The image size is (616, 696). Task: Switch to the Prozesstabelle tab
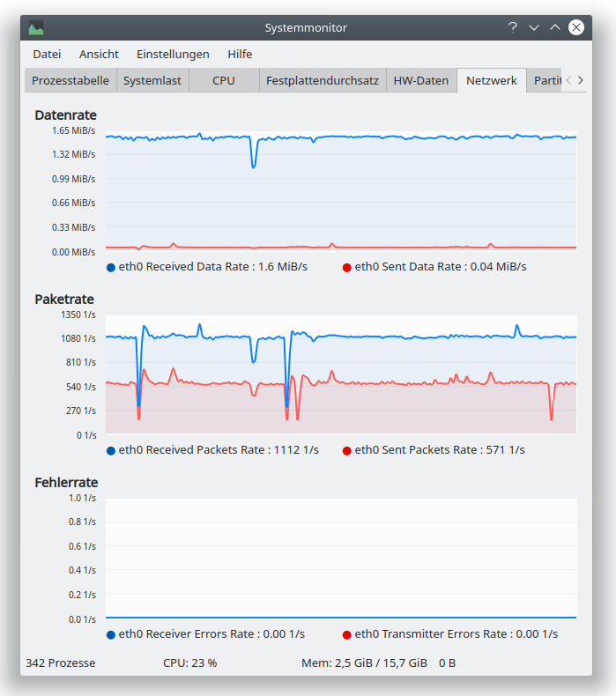click(71, 80)
